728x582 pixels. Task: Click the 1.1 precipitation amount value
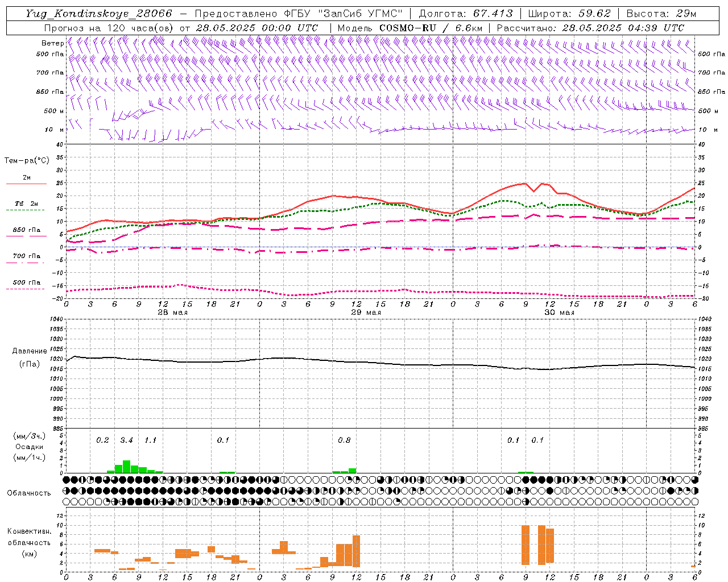[x=150, y=440]
